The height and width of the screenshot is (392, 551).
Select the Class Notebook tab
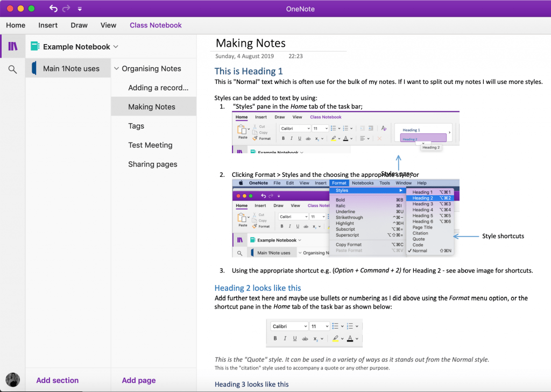coord(156,25)
